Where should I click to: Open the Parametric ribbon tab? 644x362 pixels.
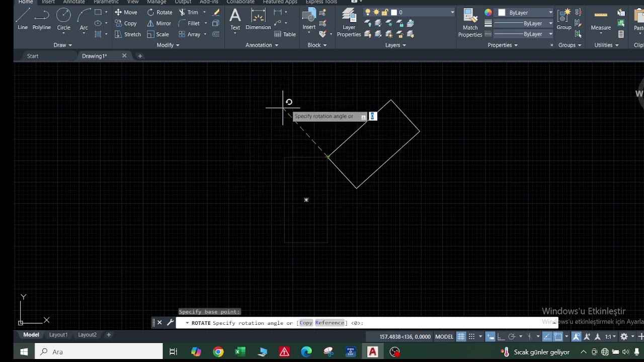coord(106,2)
